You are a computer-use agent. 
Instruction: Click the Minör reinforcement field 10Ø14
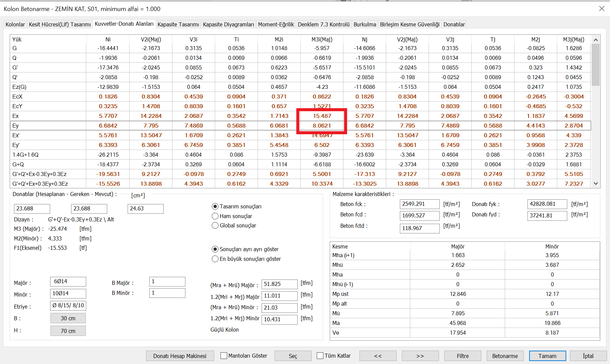(68, 294)
